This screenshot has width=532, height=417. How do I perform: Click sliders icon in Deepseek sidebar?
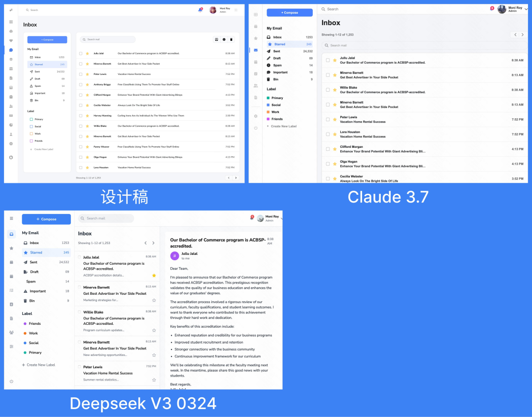[x=11, y=347]
